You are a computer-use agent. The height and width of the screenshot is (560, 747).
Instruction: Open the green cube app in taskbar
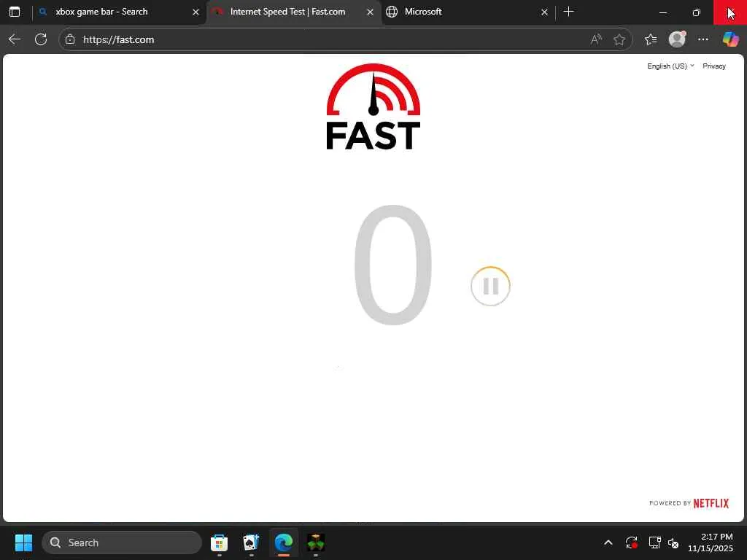click(x=315, y=542)
